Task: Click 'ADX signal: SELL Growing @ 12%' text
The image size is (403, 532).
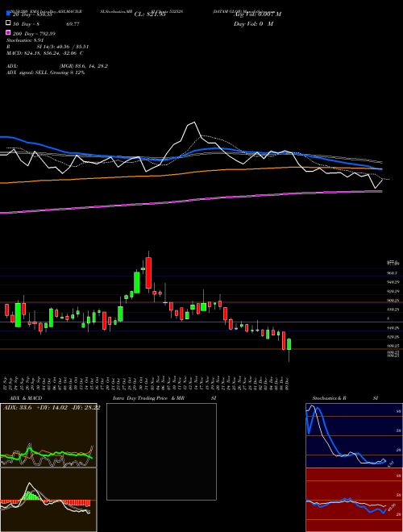Action: click(45, 73)
